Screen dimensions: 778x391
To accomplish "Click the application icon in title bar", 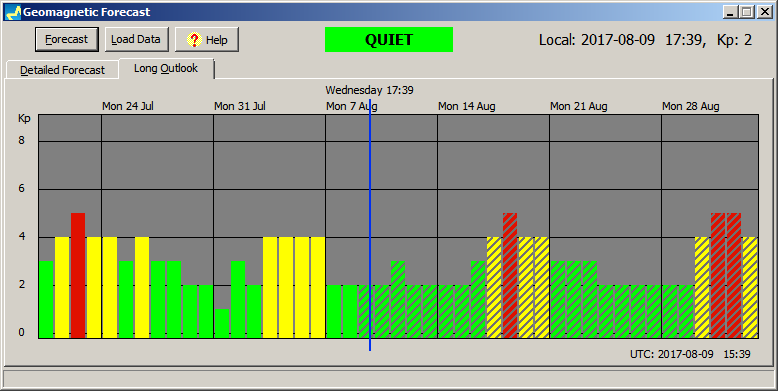I will [x=13, y=12].
